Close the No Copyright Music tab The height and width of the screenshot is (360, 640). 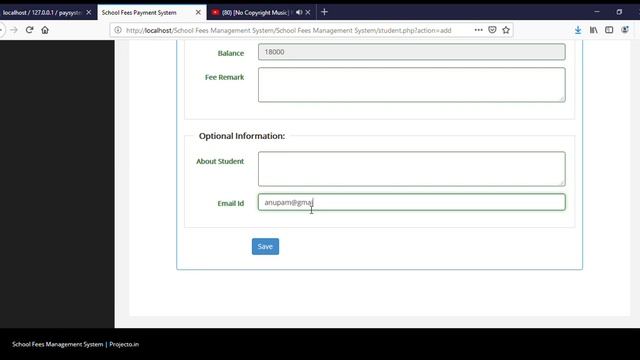(x=308, y=12)
